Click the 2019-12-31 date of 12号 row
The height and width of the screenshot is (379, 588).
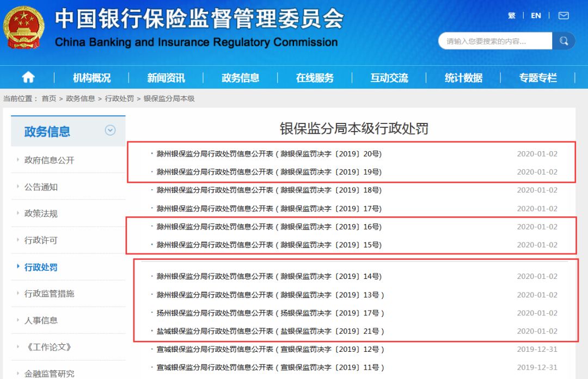coord(537,350)
